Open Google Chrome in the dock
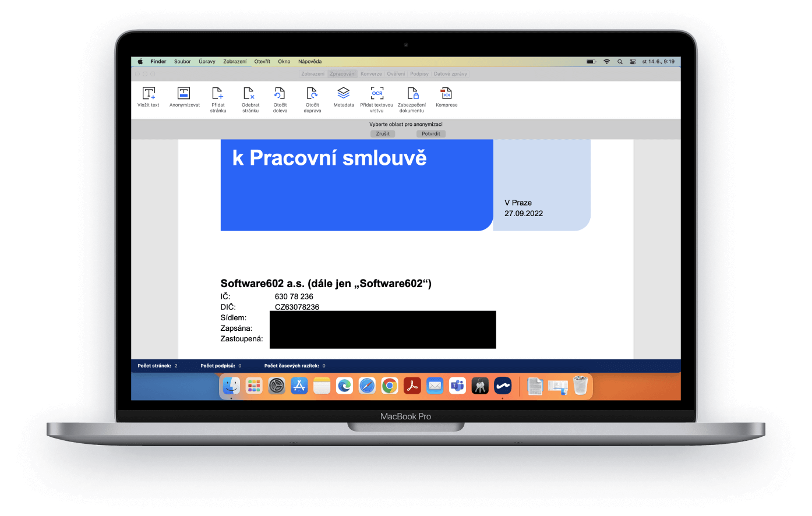Image resolution: width=812 pixels, height=516 pixels. [390, 386]
